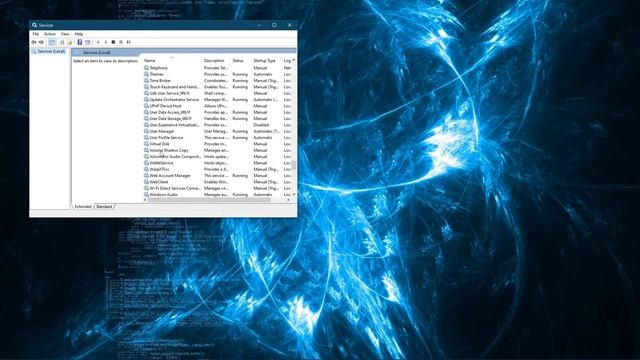Click the WebClient service gear icon
Image resolution: width=640 pixels, height=360 pixels.
click(146, 182)
